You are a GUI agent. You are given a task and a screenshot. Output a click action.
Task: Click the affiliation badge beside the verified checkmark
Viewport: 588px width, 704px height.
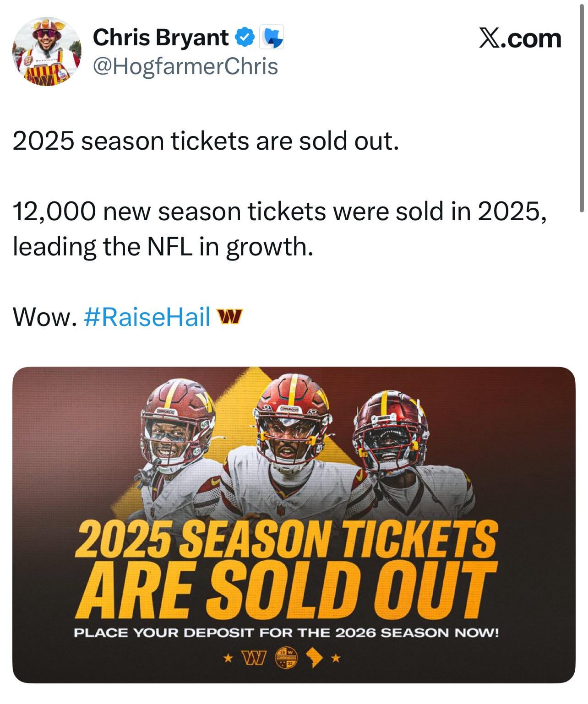click(271, 38)
